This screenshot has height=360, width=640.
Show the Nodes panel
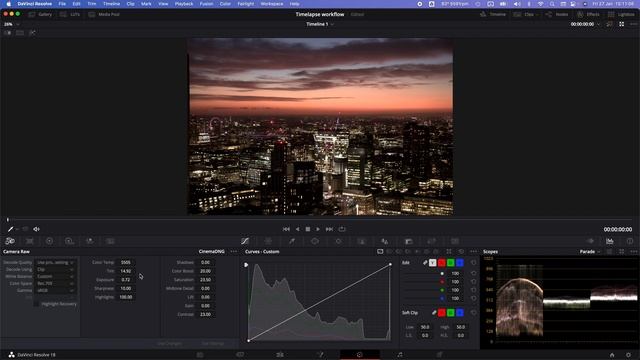pyautogui.click(x=557, y=14)
